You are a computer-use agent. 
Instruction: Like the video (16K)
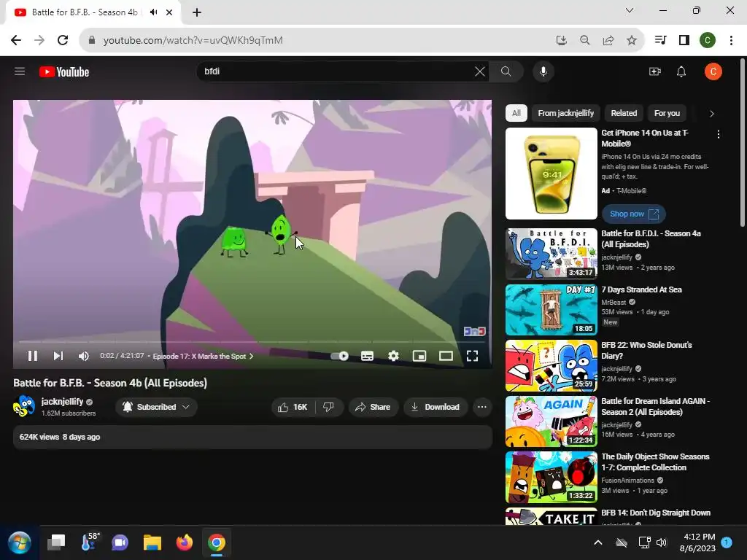pos(293,407)
